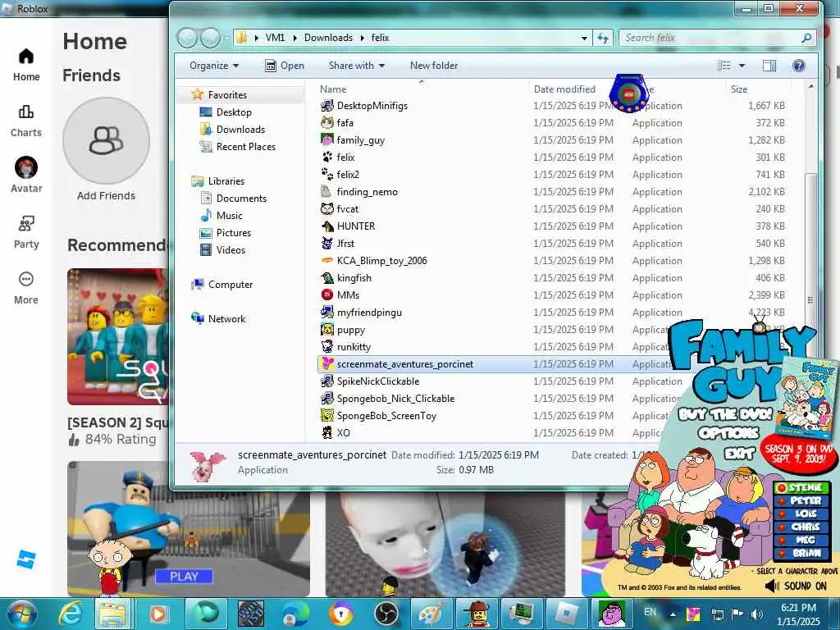Select the XO application file

click(x=343, y=432)
